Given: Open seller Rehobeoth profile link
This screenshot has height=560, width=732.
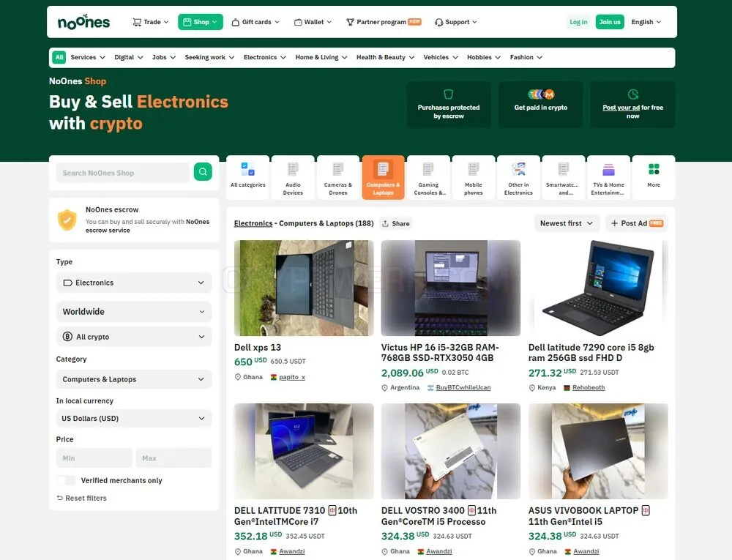Looking at the screenshot, I should click(589, 388).
